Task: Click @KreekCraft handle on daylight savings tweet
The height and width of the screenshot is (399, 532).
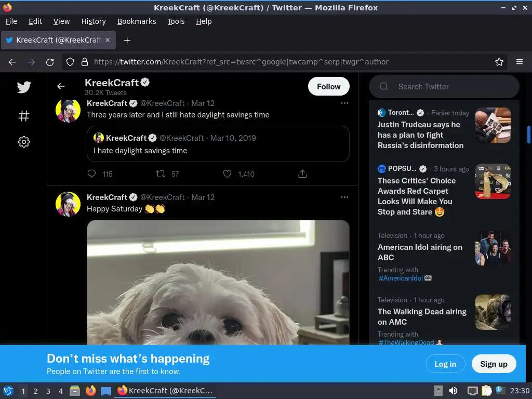Action: click(x=162, y=103)
